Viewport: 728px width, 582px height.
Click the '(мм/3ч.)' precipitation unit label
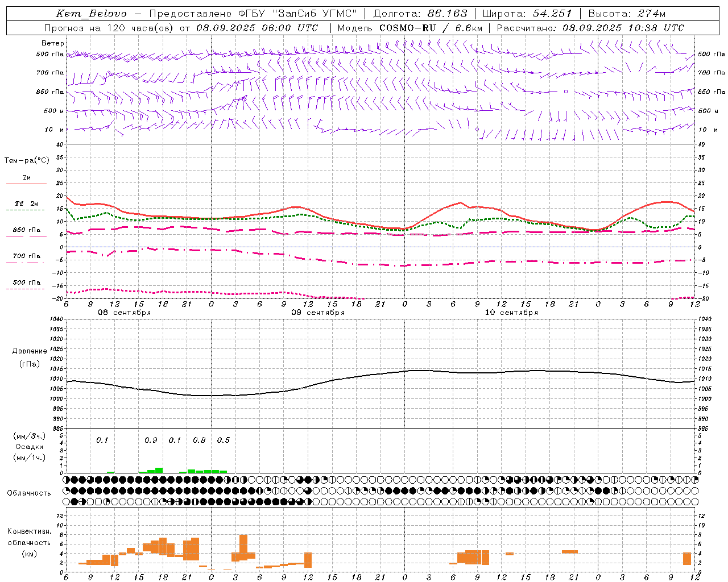(x=30, y=436)
